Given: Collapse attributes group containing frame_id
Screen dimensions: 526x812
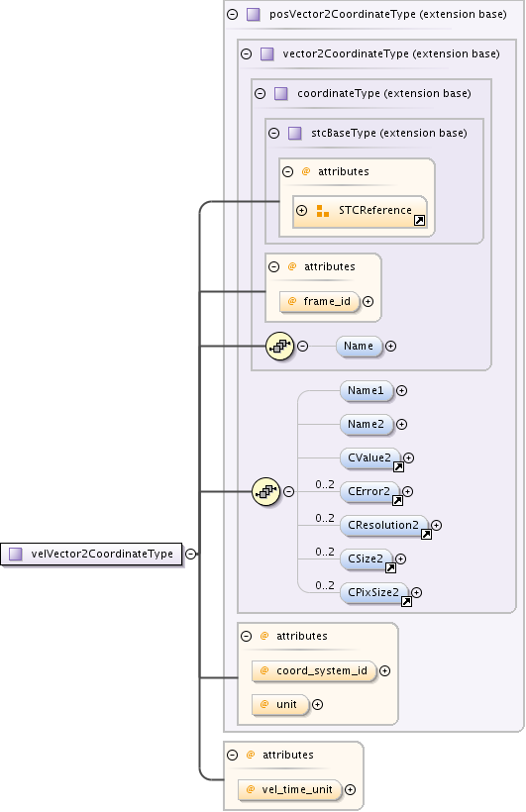Looking at the screenshot, I should [274, 266].
